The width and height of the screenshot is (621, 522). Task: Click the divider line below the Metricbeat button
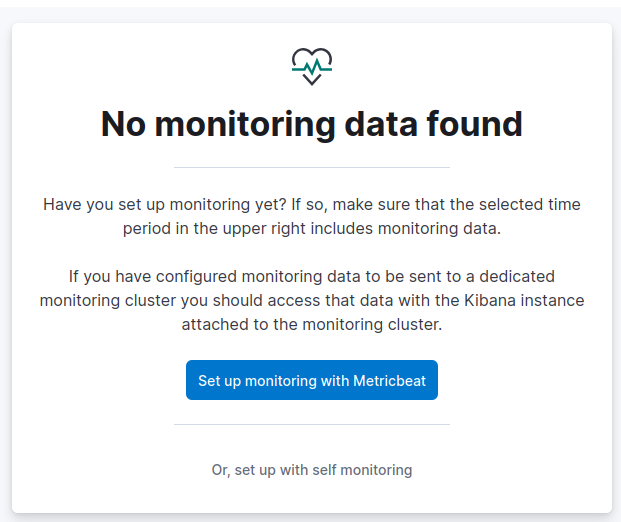click(x=312, y=424)
